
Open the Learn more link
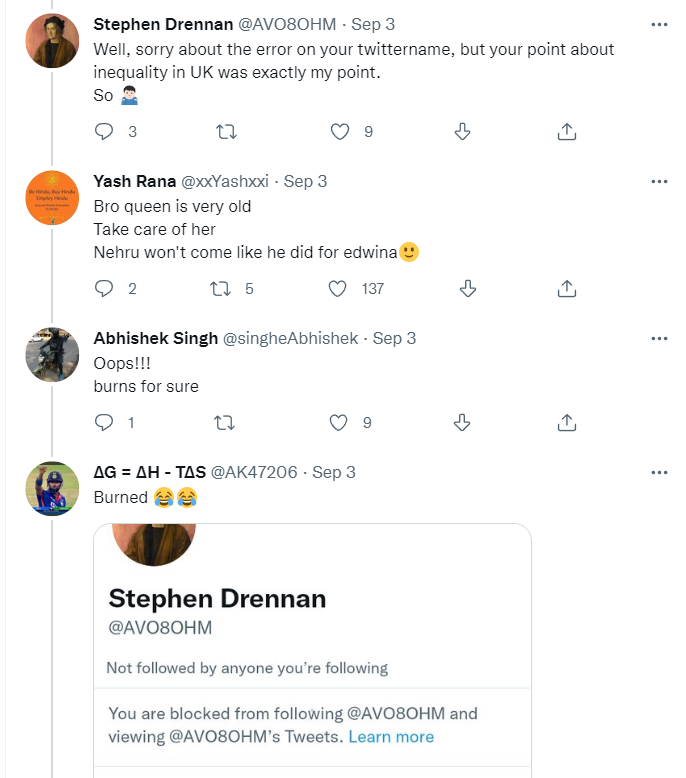coord(391,737)
